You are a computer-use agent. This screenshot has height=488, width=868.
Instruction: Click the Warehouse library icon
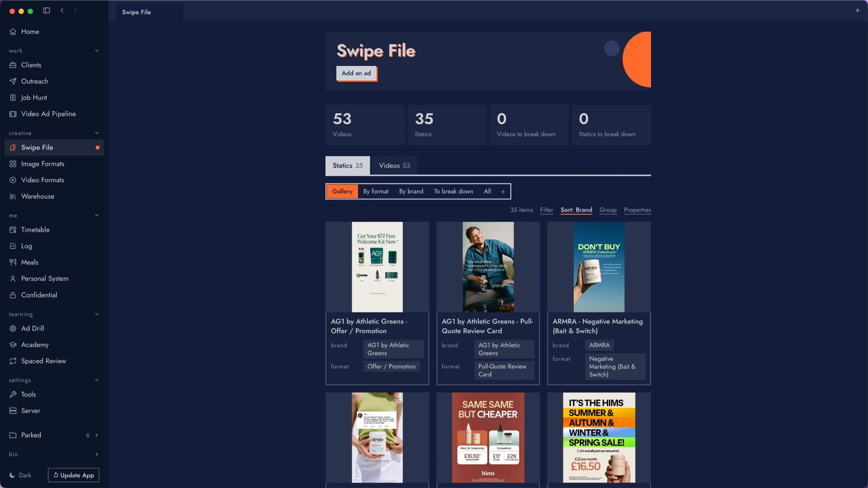point(13,196)
